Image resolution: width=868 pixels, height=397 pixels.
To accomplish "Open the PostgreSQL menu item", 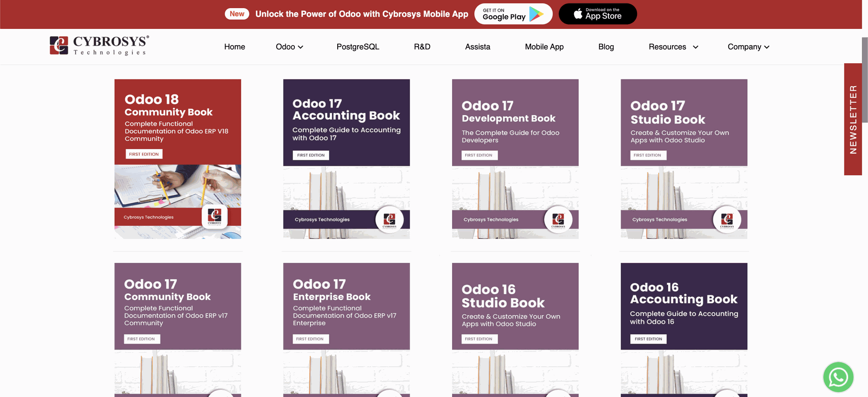I will [358, 47].
